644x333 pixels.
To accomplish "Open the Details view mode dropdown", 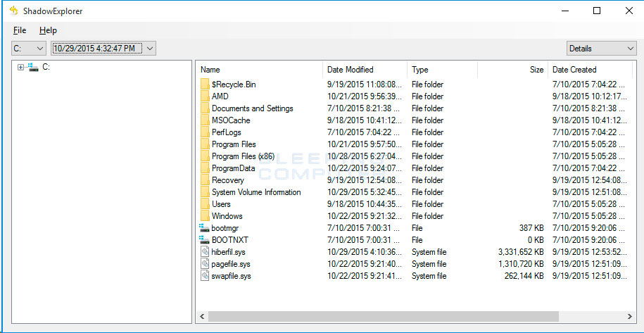I will 601,49.
